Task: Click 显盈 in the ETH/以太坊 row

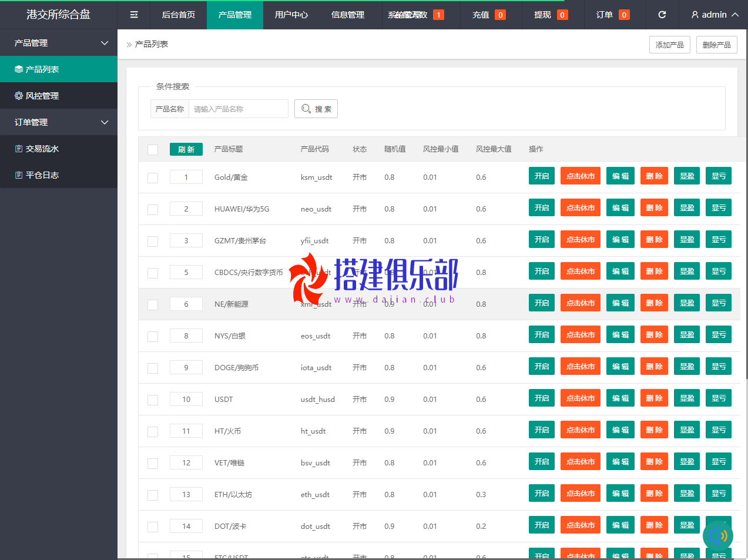Action: click(687, 493)
